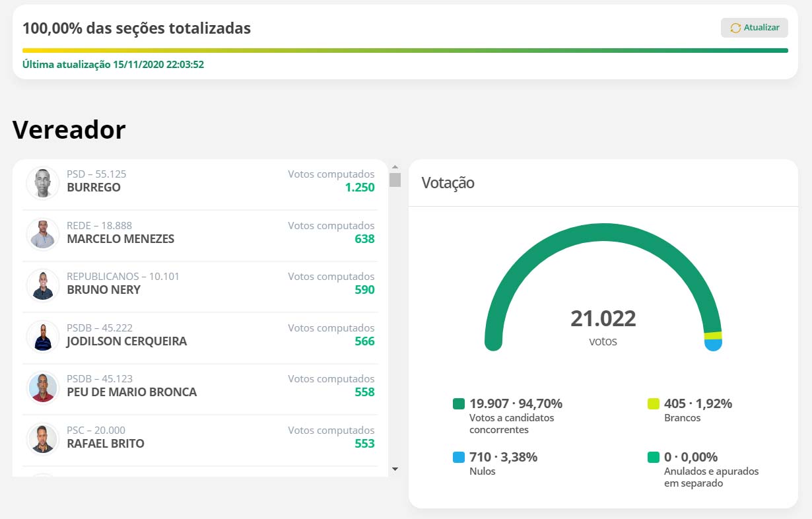This screenshot has height=519, width=812.
Task: Click party label PSDB – 45.222
Action: pyautogui.click(x=100, y=328)
